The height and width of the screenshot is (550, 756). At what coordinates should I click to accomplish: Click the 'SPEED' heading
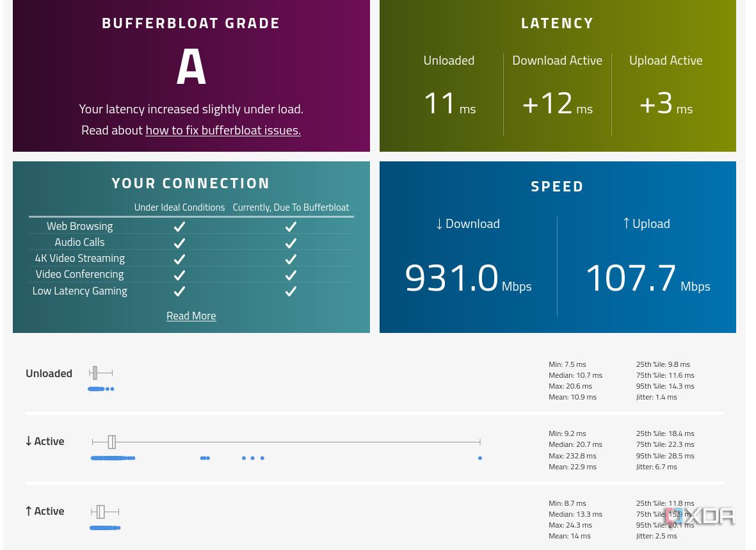tap(558, 186)
